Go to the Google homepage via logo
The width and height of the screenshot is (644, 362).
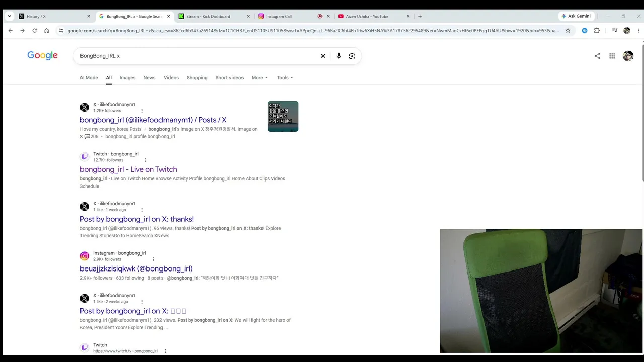point(43,56)
